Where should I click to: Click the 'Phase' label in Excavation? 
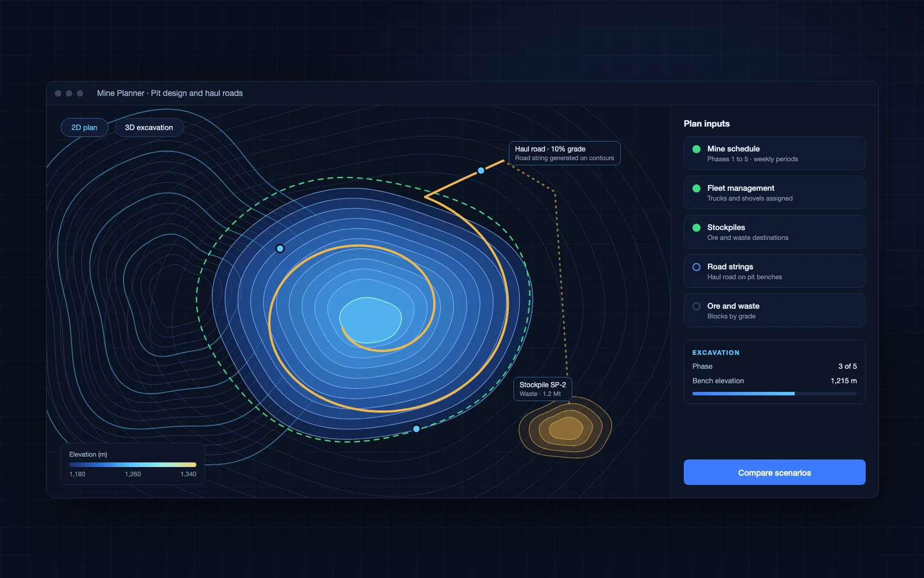pyautogui.click(x=702, y=366)
